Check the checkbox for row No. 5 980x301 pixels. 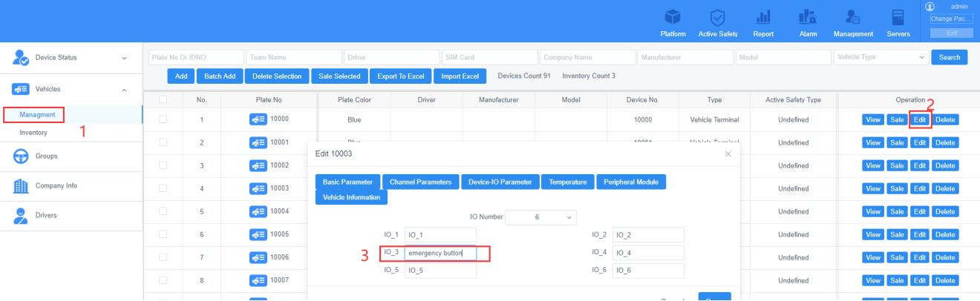click(x=163, y=211)
